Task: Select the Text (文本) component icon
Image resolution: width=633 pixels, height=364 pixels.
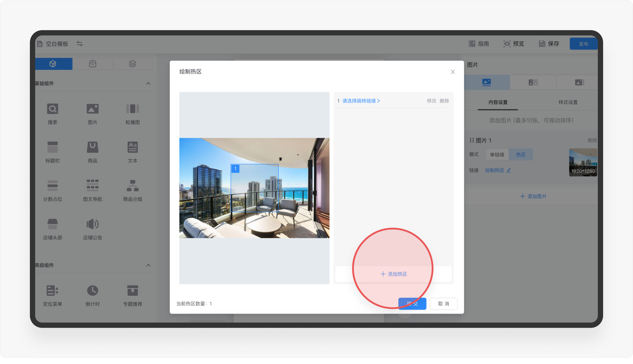Action: 132,147
